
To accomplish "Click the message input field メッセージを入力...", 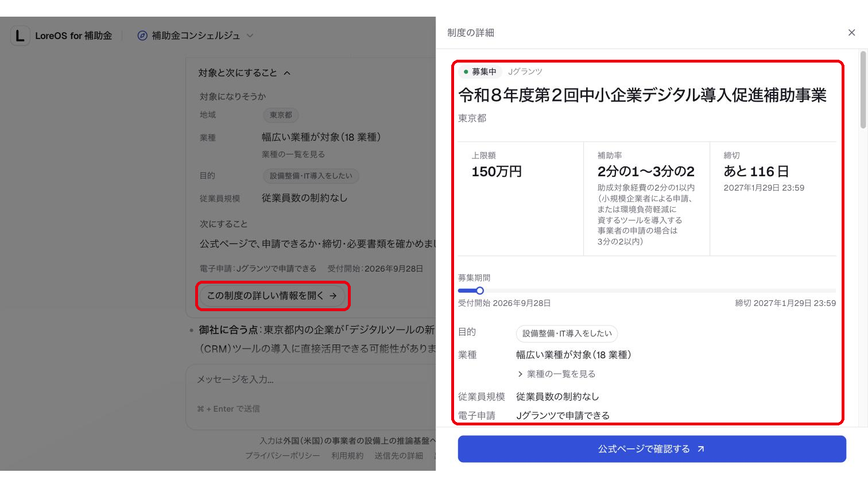I will pyautogui.click(x=310, y=379).
